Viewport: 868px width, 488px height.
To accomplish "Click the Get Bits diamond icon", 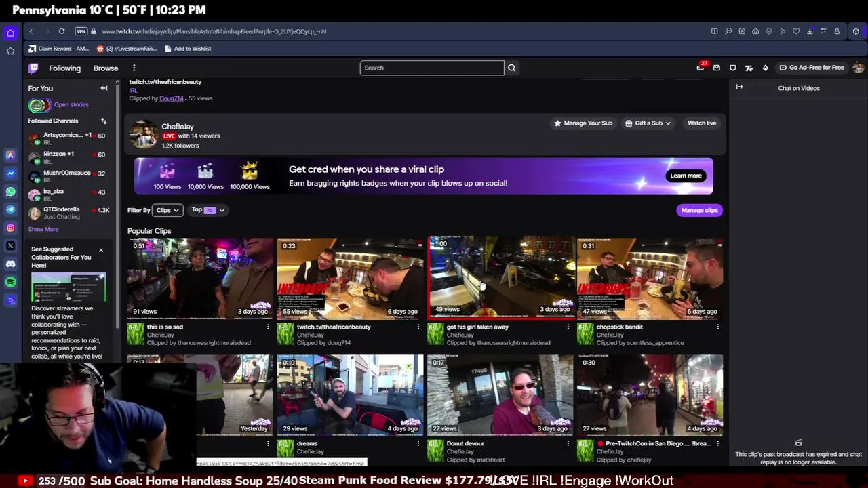I will (x=765, y=68).
